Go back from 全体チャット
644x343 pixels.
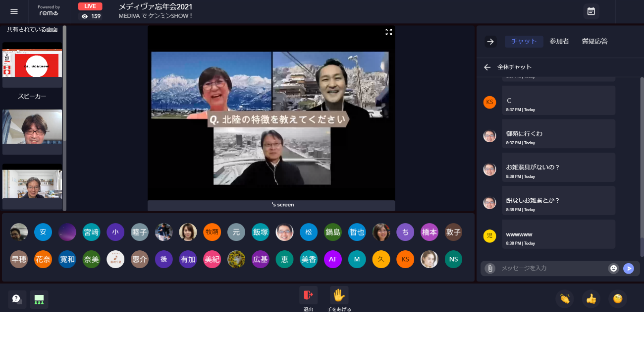point(487,67)
